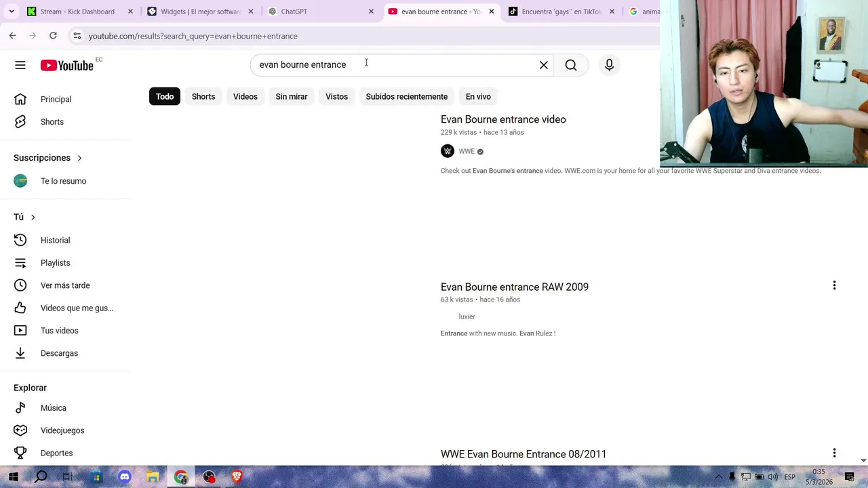Open WWE Evan Bourne Entrance 08/2011 result

(x=524, y=454)
